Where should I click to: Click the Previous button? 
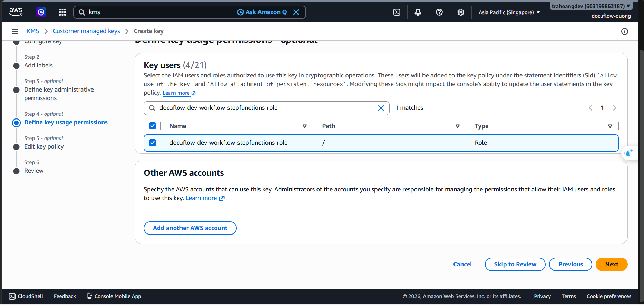point(570,264)
